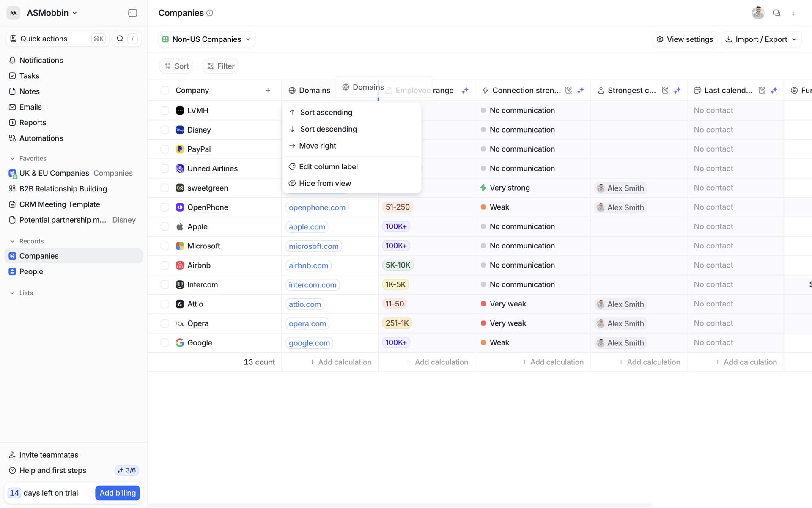Click the Companies info icon

[210, 13]
